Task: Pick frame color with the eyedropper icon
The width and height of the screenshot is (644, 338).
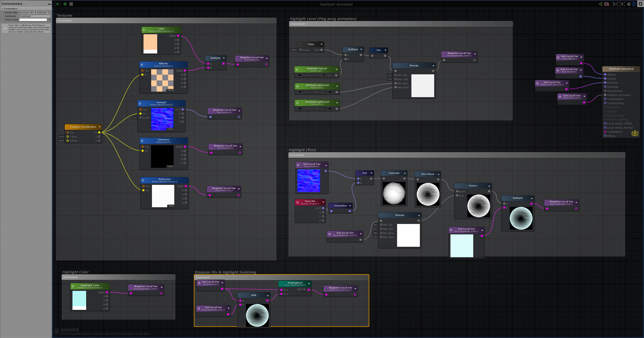Action: tap(49, 19)
